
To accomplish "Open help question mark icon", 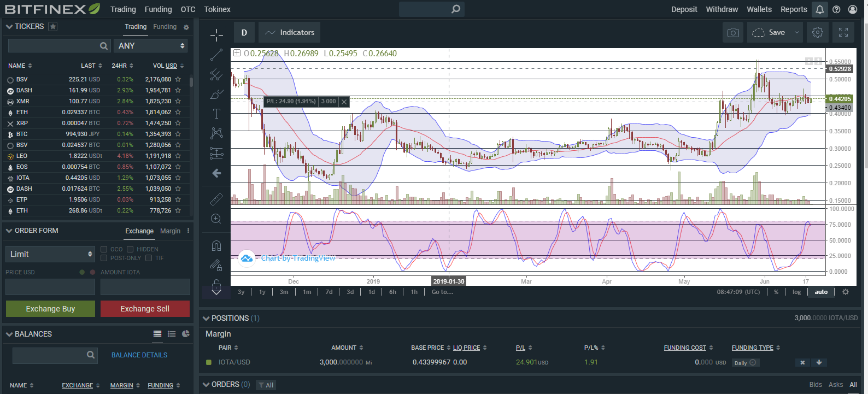I will tap(836, 9).
